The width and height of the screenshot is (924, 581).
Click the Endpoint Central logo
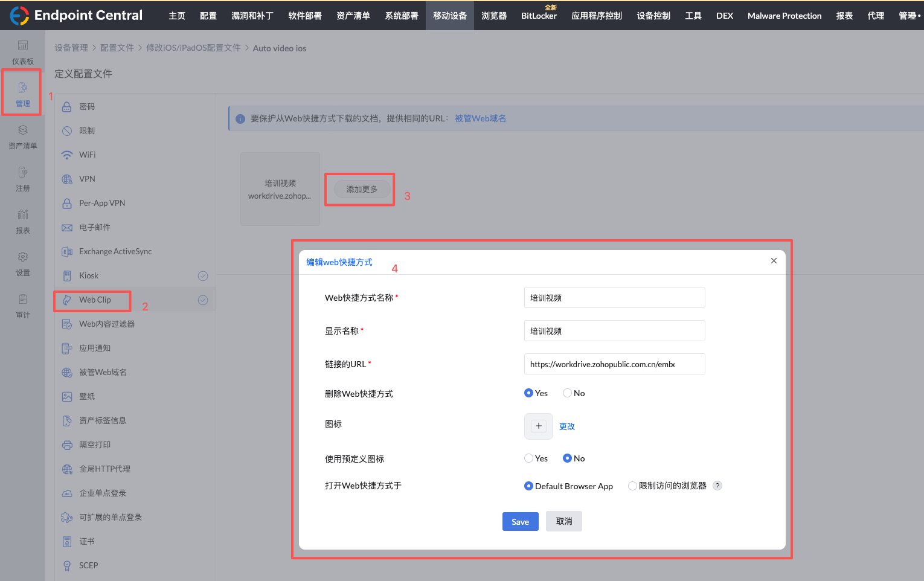pos(19,15)
